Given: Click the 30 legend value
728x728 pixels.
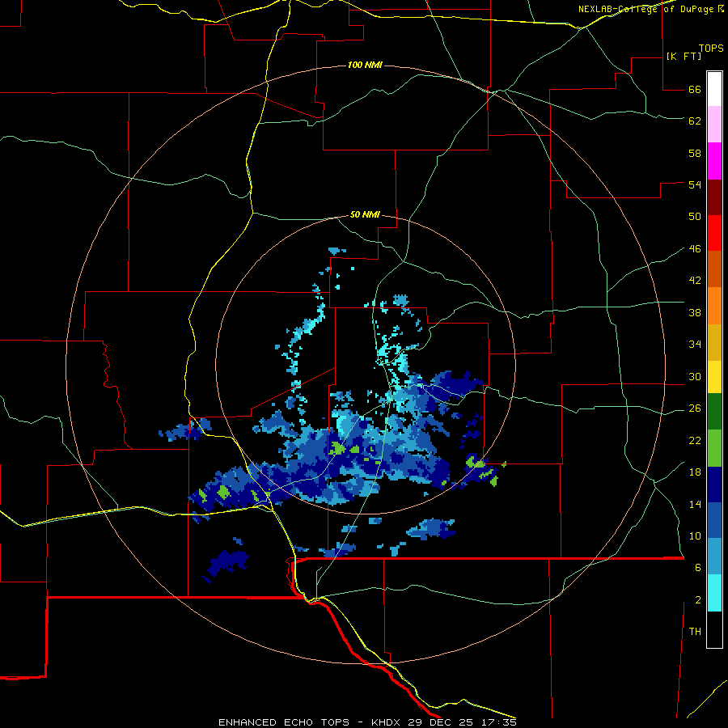Looking at the screenshot, I should (x=695, y=376).
